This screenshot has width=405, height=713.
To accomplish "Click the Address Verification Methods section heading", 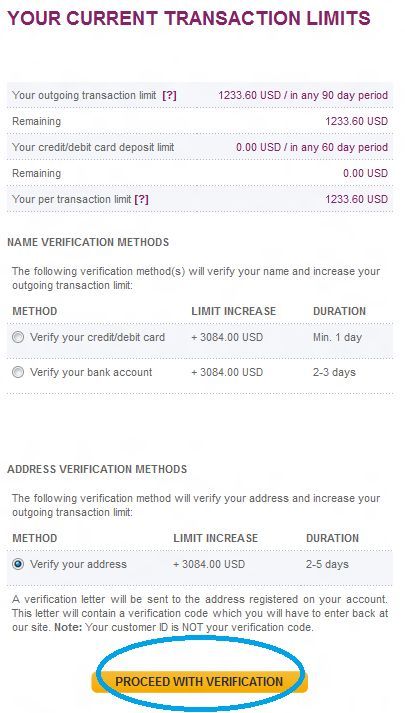I will click(97, 469).
